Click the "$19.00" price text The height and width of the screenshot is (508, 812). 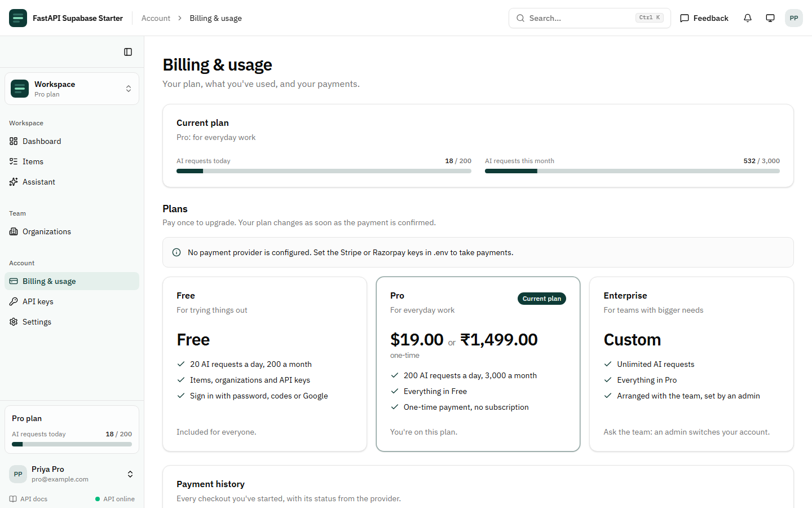417,340
